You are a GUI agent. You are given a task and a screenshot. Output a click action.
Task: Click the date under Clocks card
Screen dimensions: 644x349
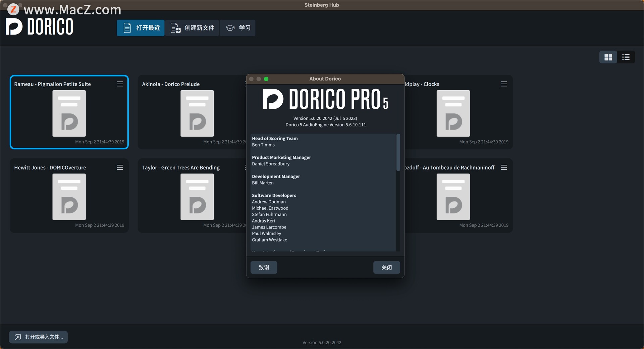(484, 142)
